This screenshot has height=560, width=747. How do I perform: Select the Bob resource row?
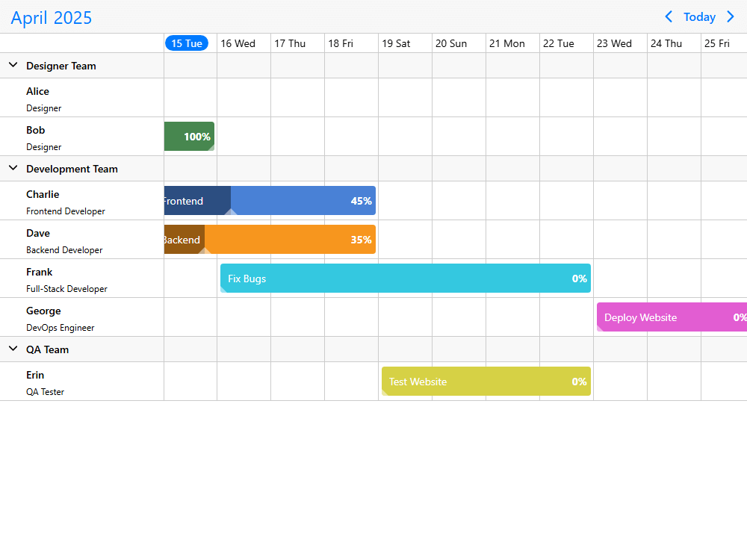[82, 137]
